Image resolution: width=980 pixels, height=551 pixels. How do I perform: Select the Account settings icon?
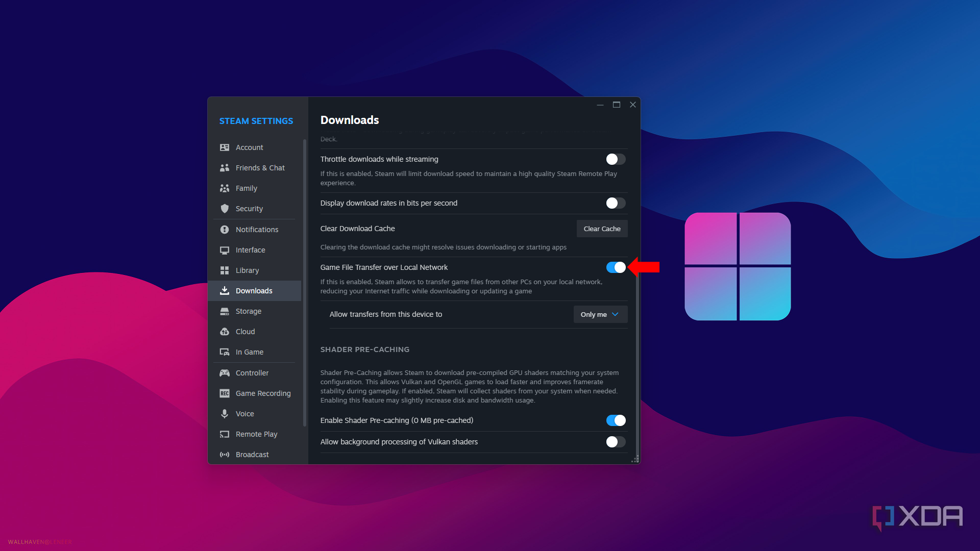click(225, 147)
